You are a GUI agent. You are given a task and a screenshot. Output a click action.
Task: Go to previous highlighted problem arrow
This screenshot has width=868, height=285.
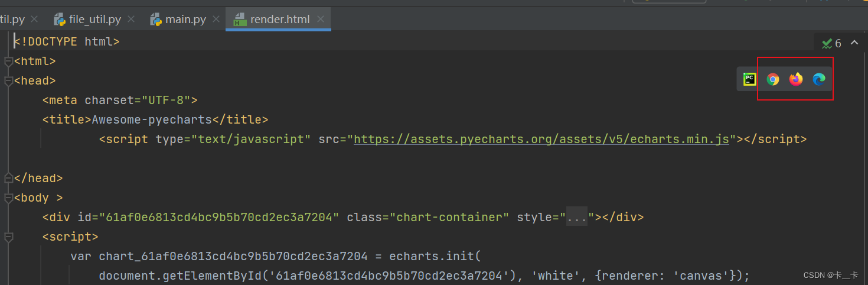[856, 43]
